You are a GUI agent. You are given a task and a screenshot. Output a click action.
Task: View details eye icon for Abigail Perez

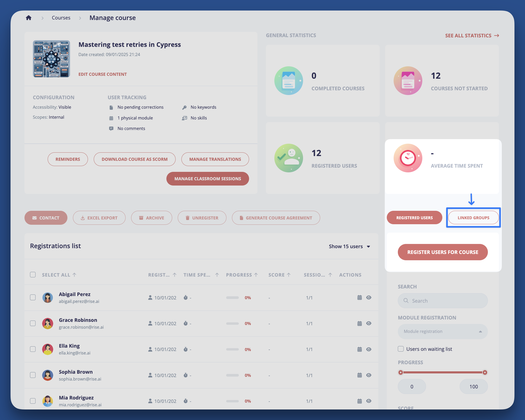[x=369, y=297]
